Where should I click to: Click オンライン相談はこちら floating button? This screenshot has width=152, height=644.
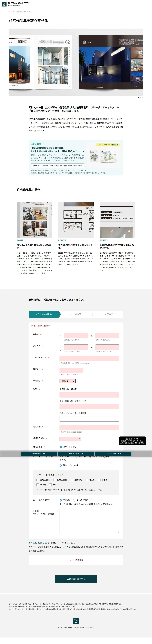(x=113, y=453)
